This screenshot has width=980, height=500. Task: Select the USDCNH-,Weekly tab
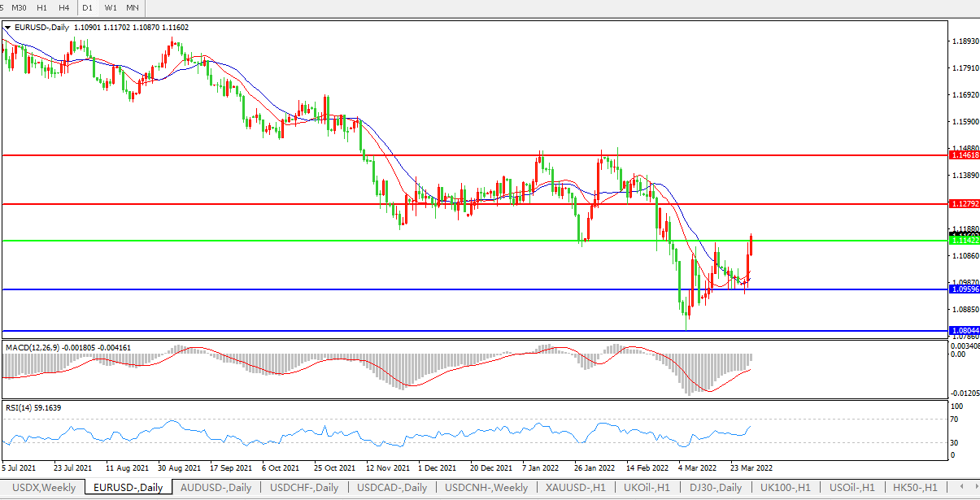tap(485, 488)
